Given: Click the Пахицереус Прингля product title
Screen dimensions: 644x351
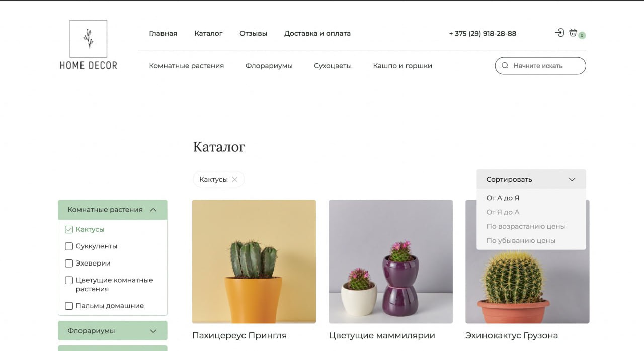Looking at the screenshot, I should [x=239, y=335].
